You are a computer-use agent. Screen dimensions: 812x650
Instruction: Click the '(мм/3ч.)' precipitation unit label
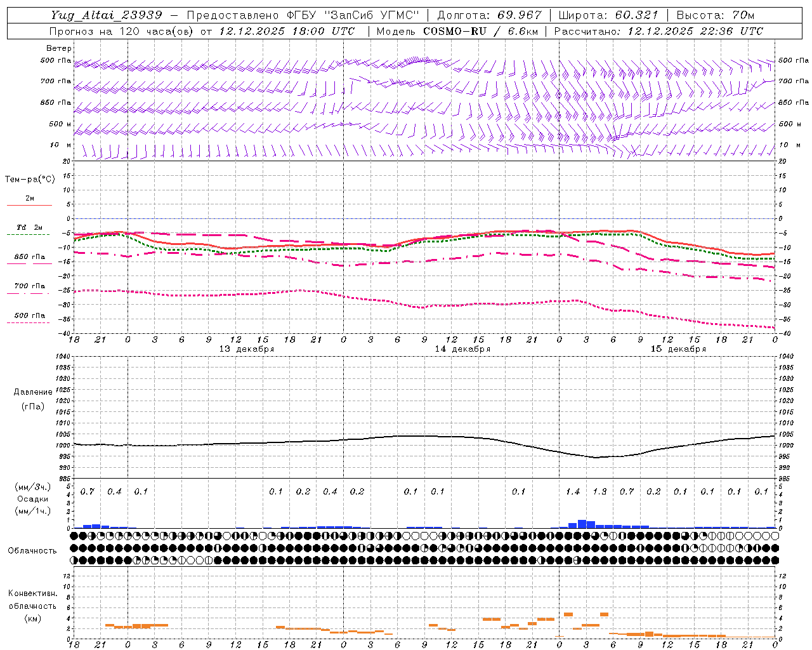(33, 487)
